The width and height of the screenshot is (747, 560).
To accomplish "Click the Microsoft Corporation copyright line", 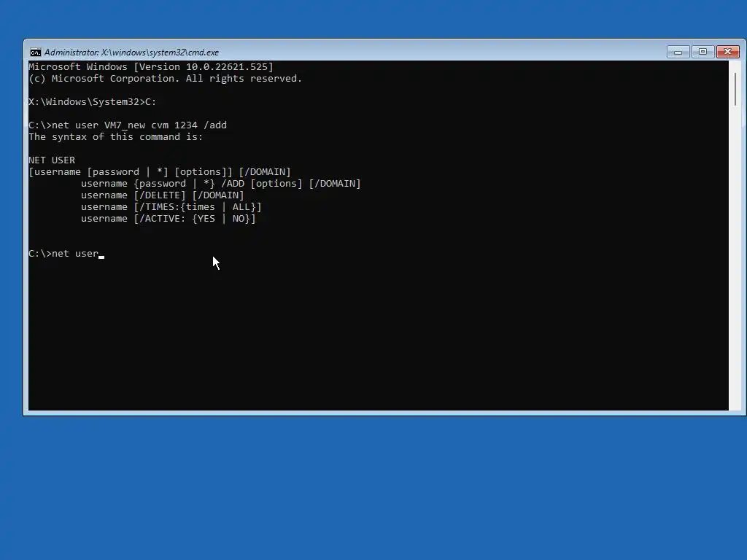I will (x=165, y=79).
